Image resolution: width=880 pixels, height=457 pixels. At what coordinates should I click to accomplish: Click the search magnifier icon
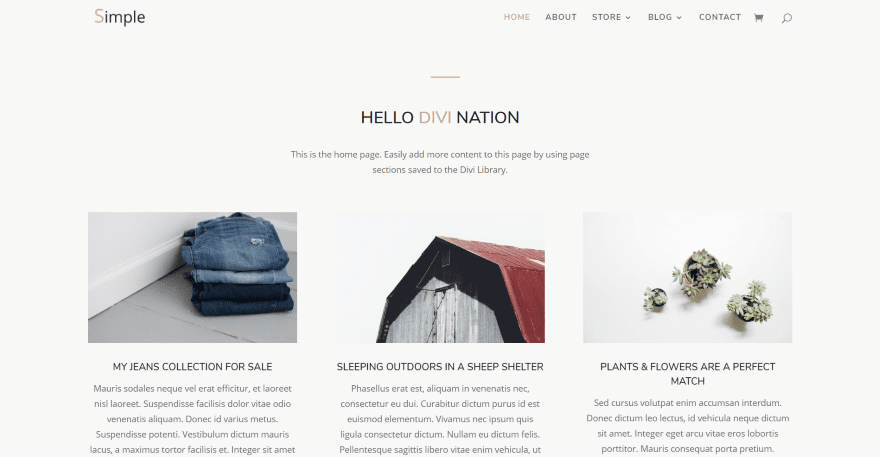(x=787, y=18)
